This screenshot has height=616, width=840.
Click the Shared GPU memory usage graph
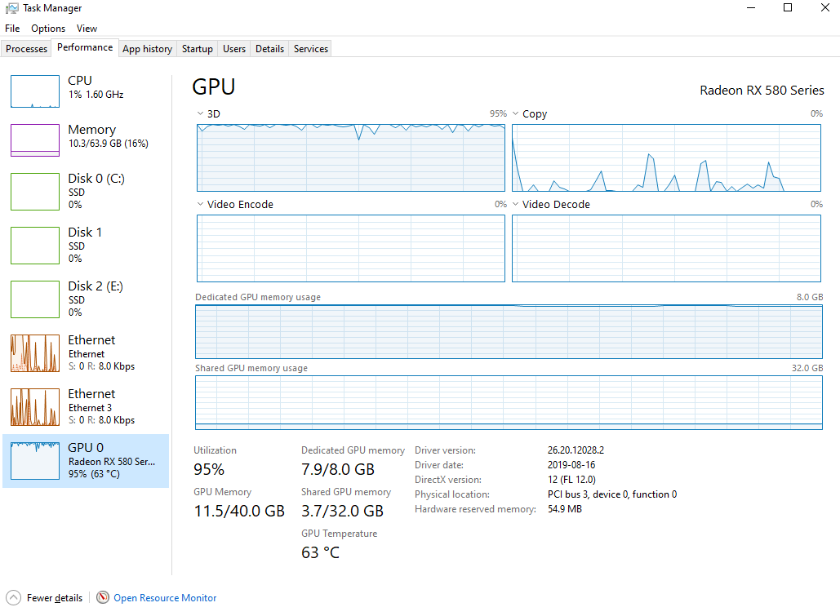(509, 402)
